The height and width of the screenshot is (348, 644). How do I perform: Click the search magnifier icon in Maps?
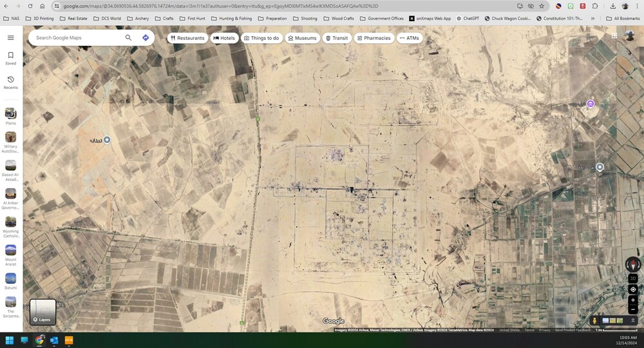point(129,37)
